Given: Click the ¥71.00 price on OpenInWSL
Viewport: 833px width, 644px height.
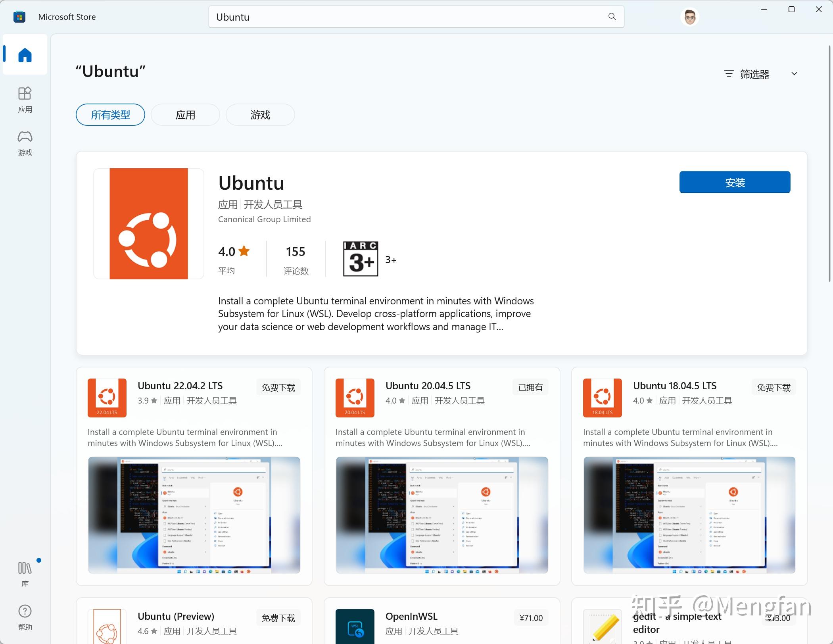Looking at the screenshot, I should point(531,618).
